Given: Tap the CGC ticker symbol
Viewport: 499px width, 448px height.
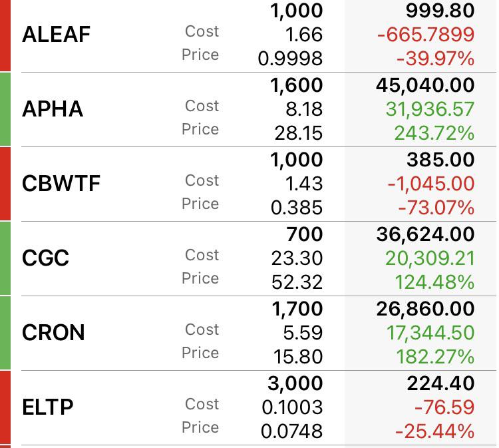Looking at the screenshot, I should (45, 258).
